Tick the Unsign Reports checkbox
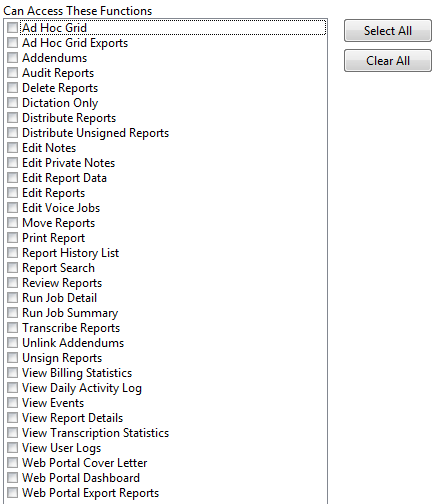Viewport: 434px width, 504px height. coord(12,358)
